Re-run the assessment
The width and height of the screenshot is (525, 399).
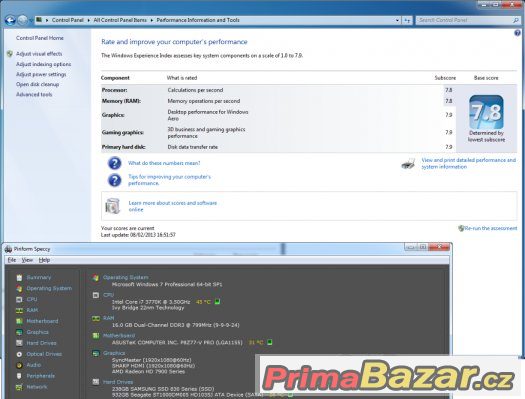coord(491,228)
